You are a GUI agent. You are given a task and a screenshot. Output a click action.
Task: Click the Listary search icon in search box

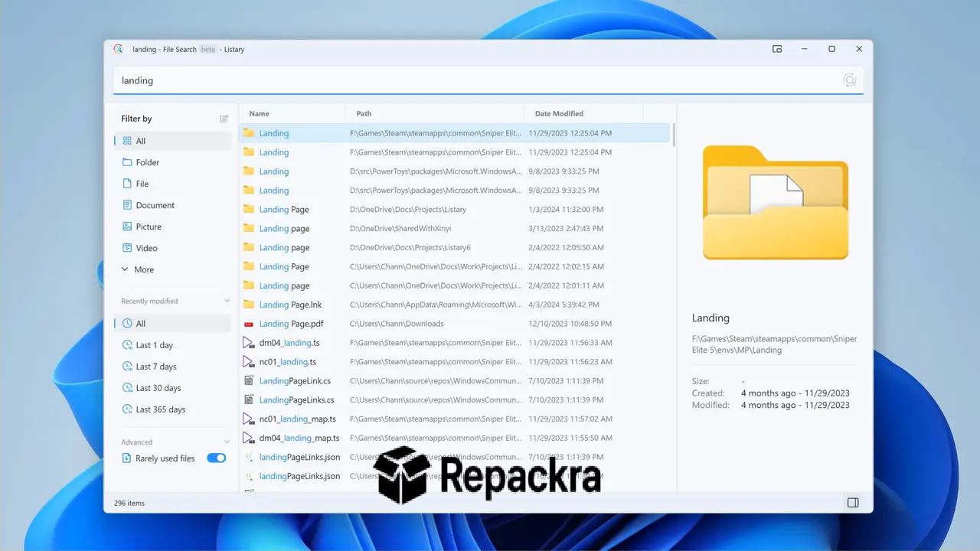(849, 80)
